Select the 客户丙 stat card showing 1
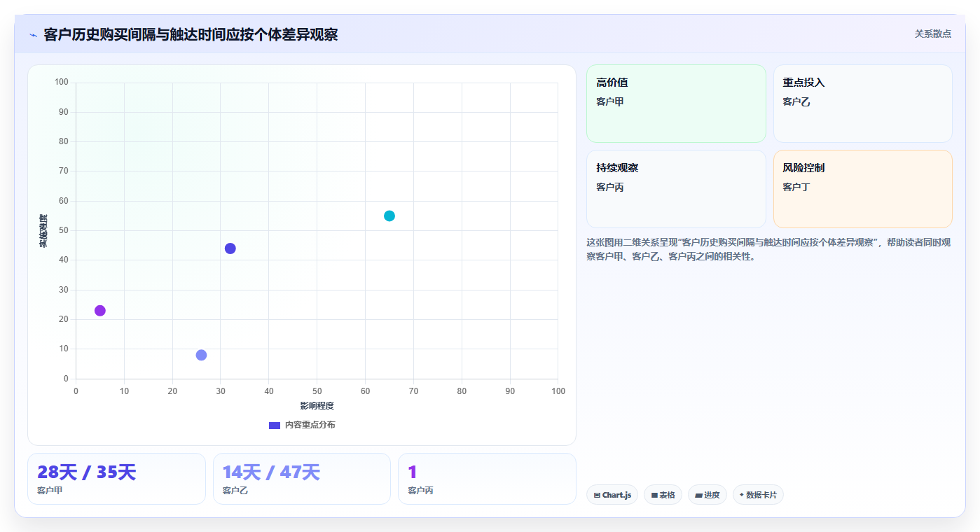This screenshot has width=980, height=532. 487,479
